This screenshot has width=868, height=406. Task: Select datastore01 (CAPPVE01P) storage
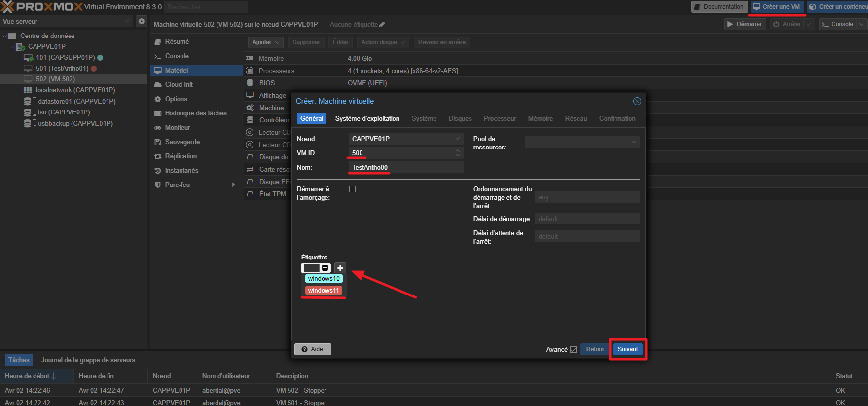[77, 101]
